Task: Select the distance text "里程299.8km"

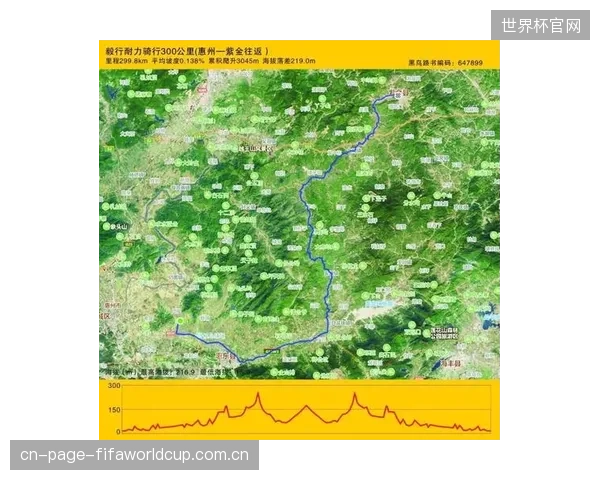Action: (x=126, y=61)
